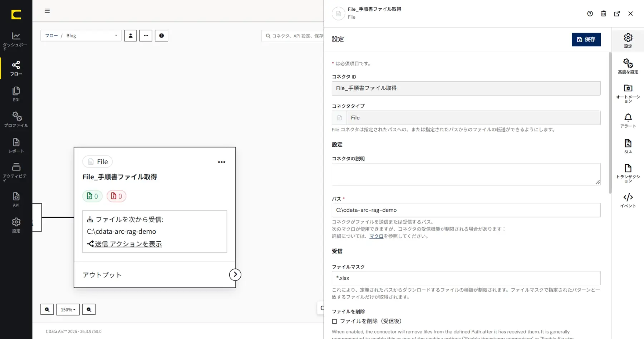Open the API sidebar section
The image size is (644, 339).
(x=16, y=199)
